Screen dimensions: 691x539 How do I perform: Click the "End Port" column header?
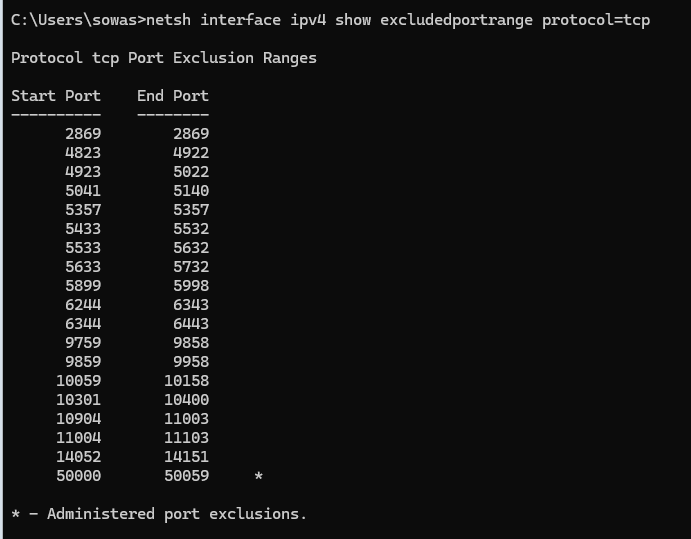pos(173,96)
